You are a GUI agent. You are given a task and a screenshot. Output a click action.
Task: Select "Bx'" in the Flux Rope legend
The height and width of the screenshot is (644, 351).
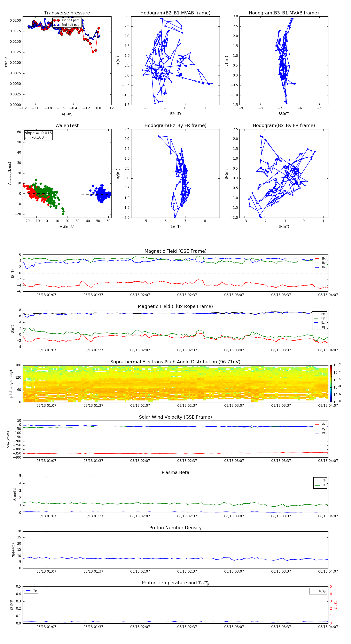coord(320,314)
